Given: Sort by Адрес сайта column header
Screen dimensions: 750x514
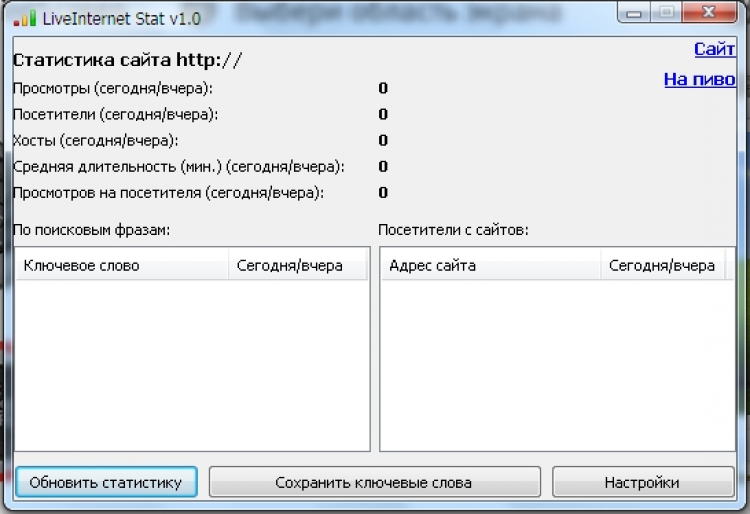Looking at the screenshot, I should (x=491, y=265).
